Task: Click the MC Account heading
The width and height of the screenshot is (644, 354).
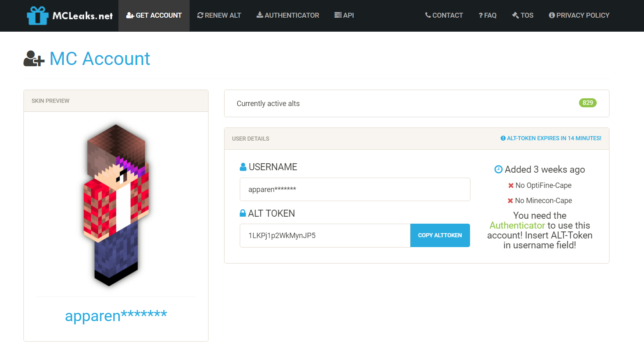Action: 100,59
